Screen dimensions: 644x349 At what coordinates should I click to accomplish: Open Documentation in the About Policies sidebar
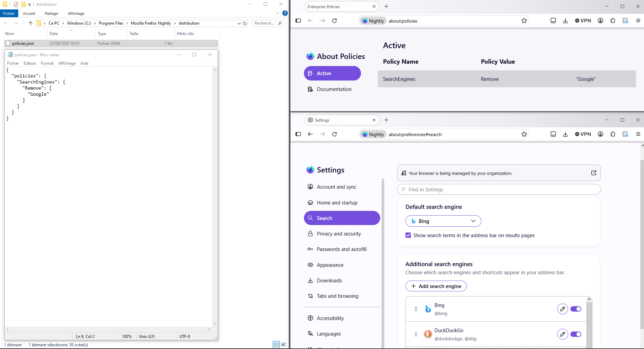pos(332,89)
